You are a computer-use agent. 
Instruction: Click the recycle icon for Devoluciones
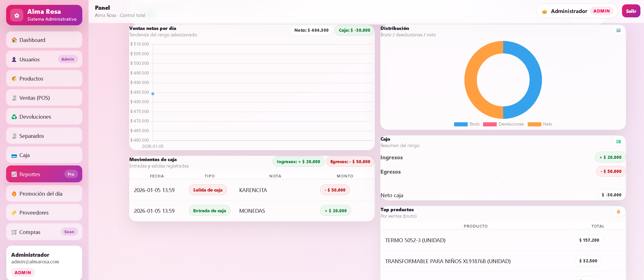point(14,117)
